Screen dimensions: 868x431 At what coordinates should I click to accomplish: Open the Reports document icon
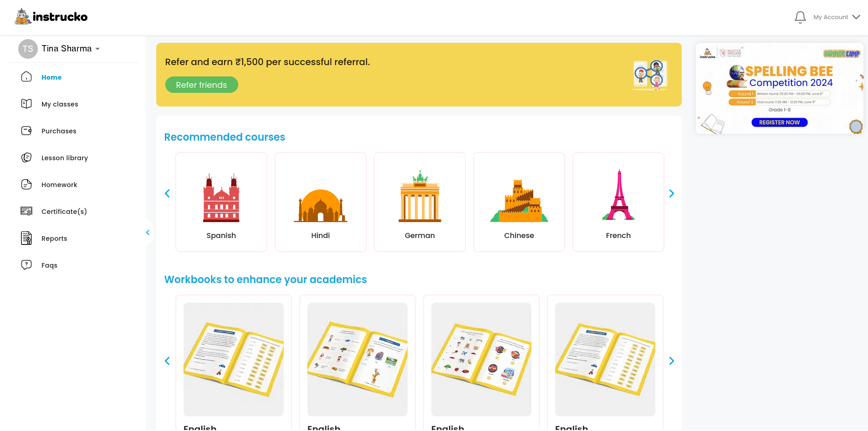coord(26,238)
